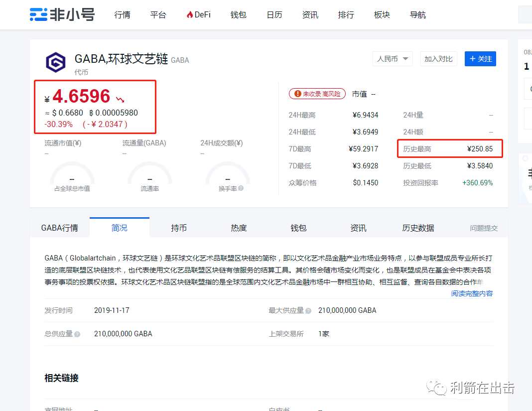Click the 未收录 高风险 badge
532x411 pixels.
[x=317, y=94]
